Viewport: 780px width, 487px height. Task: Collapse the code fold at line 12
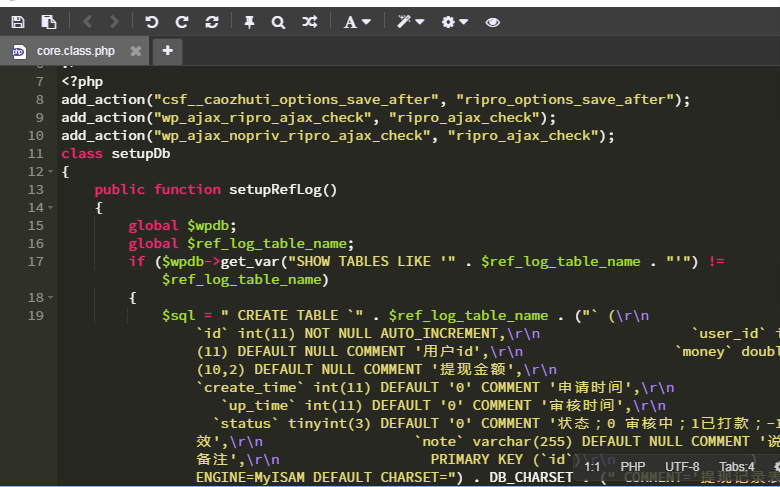coord(50,172)
